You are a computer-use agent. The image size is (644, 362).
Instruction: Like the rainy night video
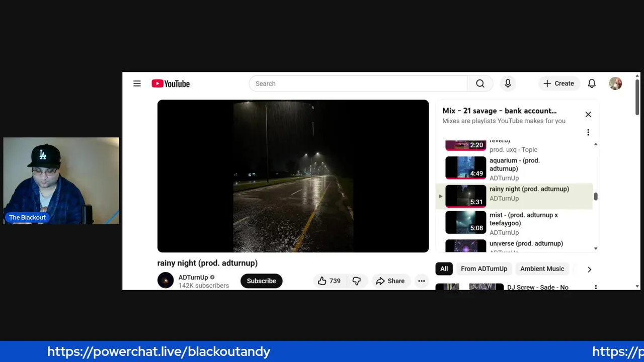pos(329,281)
